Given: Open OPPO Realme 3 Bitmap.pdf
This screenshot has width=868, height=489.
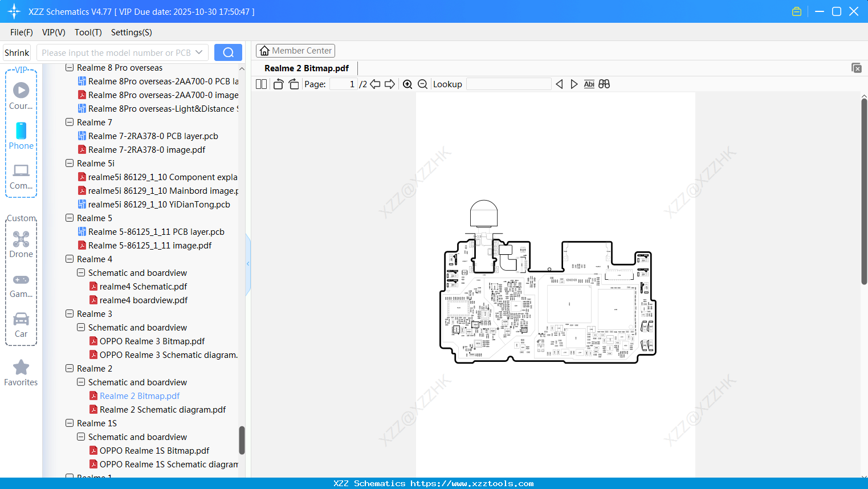Looking at the screenshot, I should (x=152, y=341).
